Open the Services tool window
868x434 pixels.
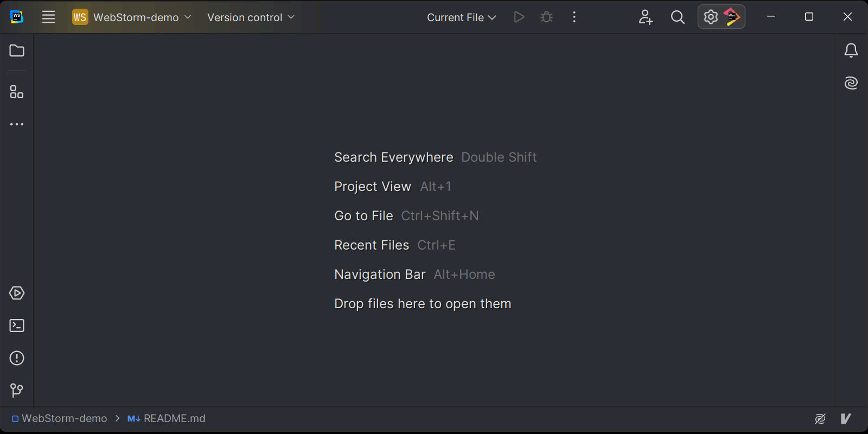(16, 293)
